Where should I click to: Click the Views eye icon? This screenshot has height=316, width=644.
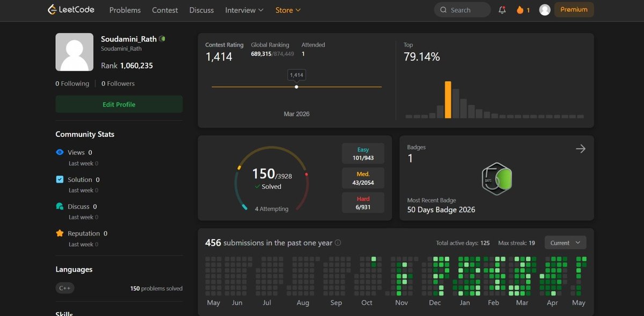click(60, 152)
